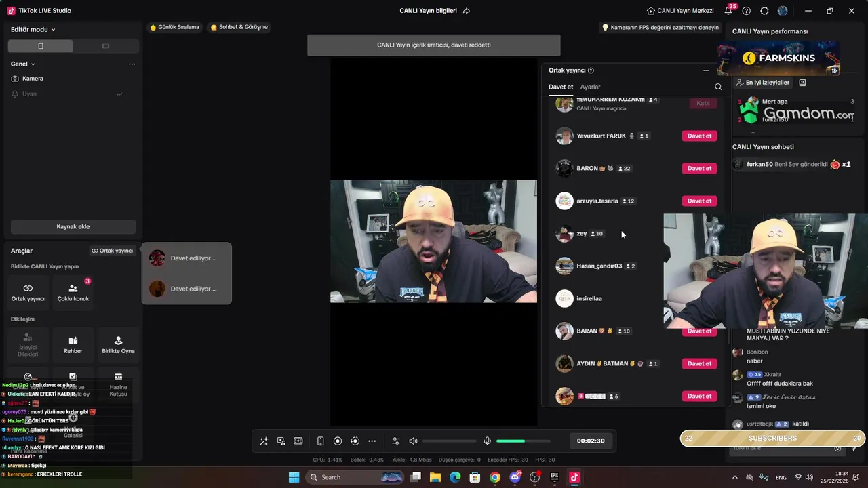Click the record button in bottom toolbar
The image size is (868, 488).
tap(338, 441)
